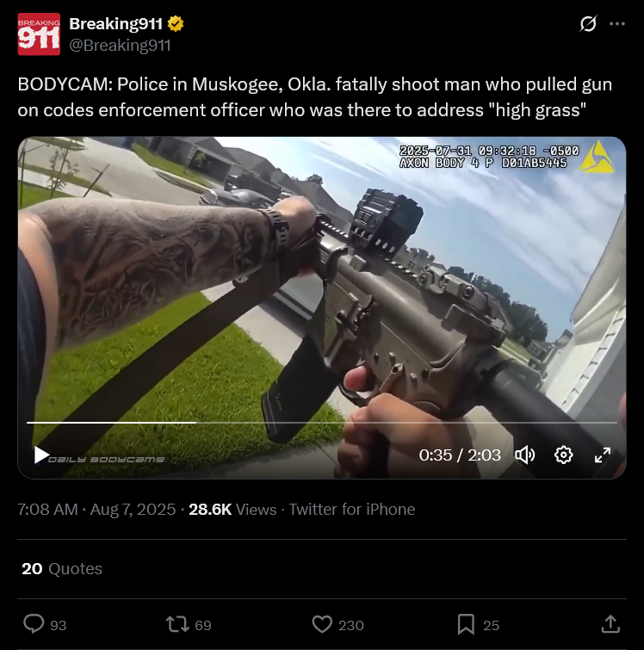The height and width of the screenshot is (650, 644).
Task: Click the Breaking911 display name
Action: [115, 23]
